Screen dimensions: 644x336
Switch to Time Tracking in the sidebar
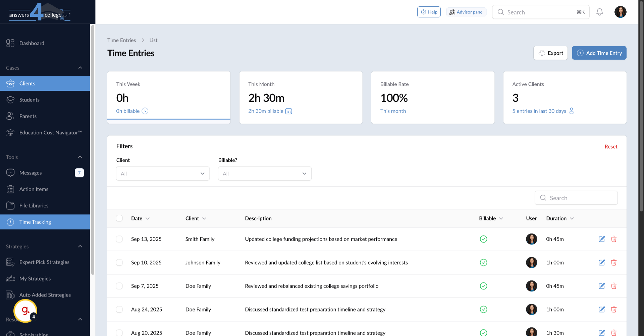35,222
